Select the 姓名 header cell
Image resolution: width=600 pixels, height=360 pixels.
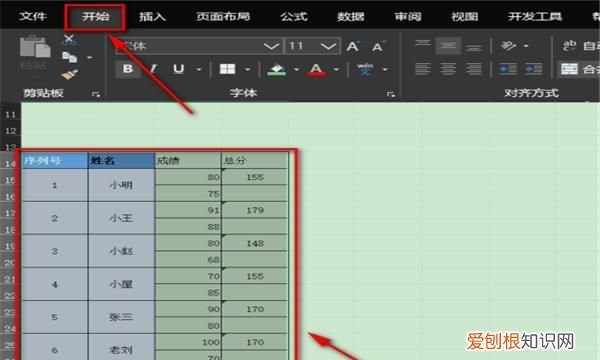121,161
